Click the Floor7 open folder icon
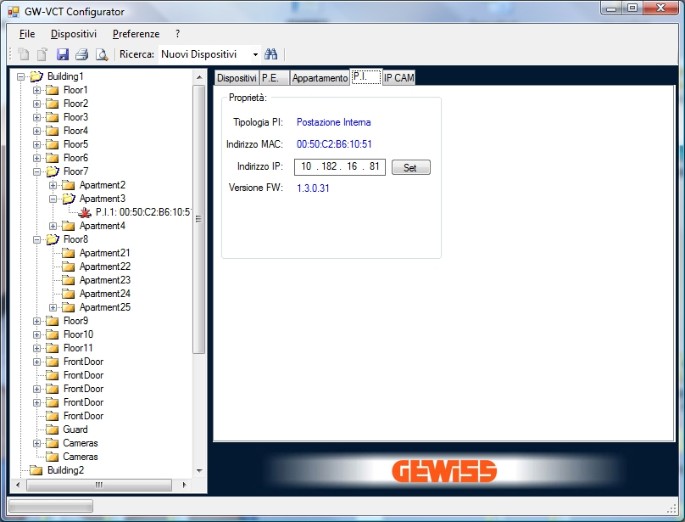 (52, 171)
